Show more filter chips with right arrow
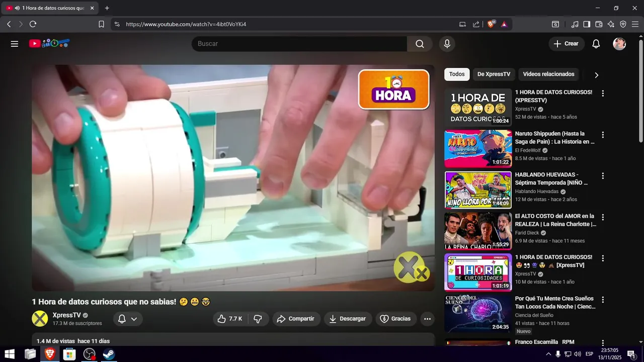 click(x=596, y=75)
